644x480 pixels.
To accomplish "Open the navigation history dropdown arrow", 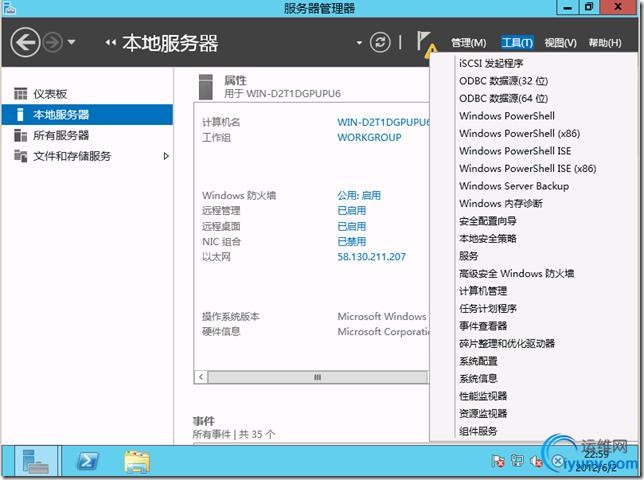I will pos(71,42).
